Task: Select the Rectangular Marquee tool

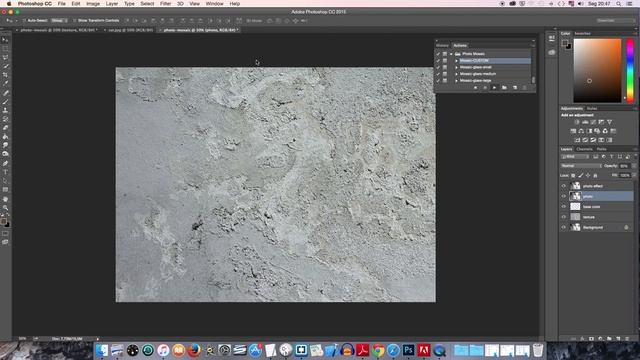Action: [x=5, y=49]
